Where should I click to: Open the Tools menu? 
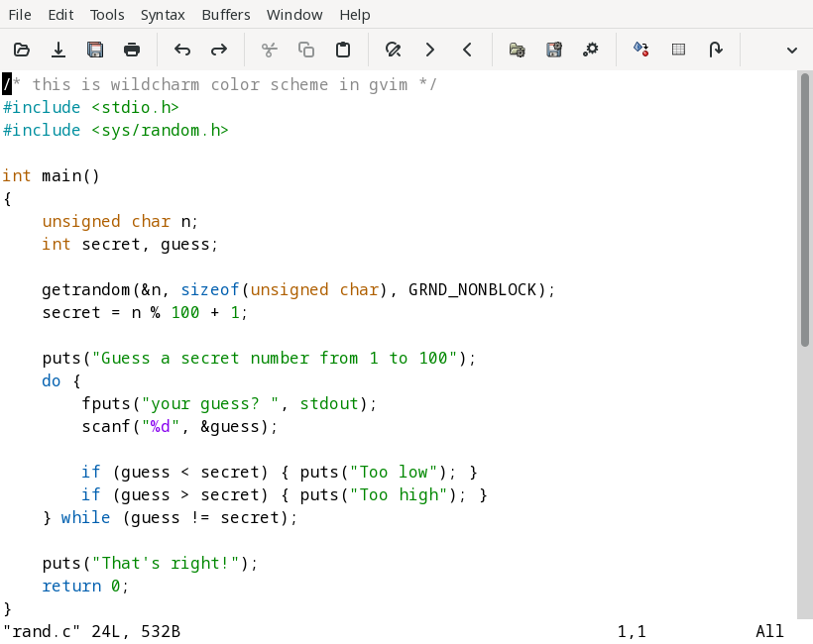107,15
